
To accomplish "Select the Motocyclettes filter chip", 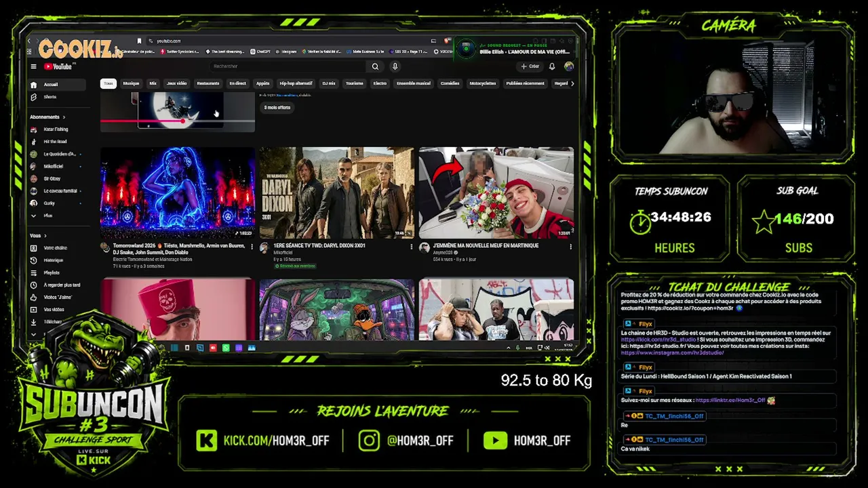I will click(483, 83).
